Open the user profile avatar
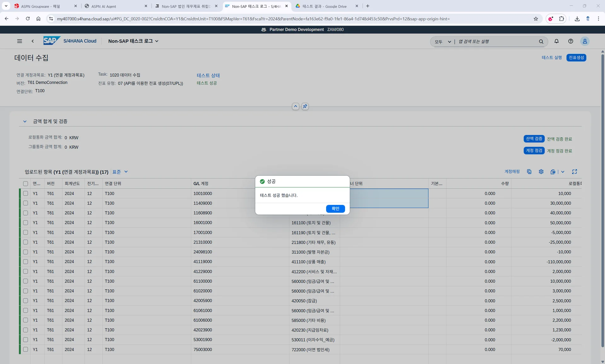The width and height of the screenshot is (605, 364). pyautogui.click(x=585, y=41)
